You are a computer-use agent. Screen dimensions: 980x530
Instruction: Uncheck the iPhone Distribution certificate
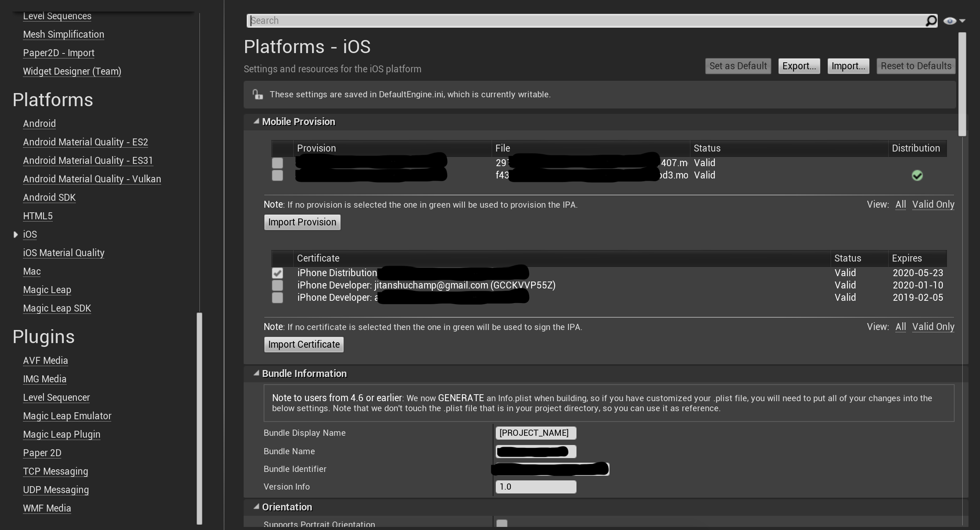[x=277, y=273]
